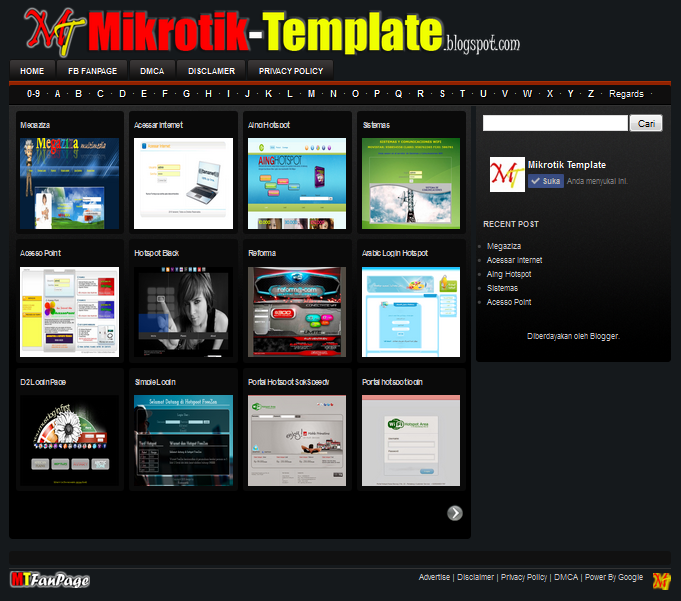Image resolution: width=681 pixels, height=601 pixels.
Task: Open the Reforma template thumbnail
Action: [297, 312]
